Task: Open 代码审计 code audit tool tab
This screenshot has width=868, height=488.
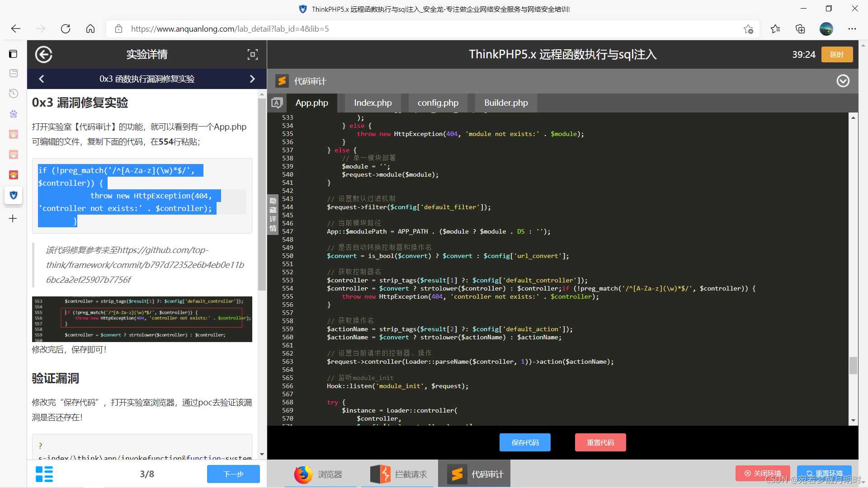Action: click(x=474, y=474)
